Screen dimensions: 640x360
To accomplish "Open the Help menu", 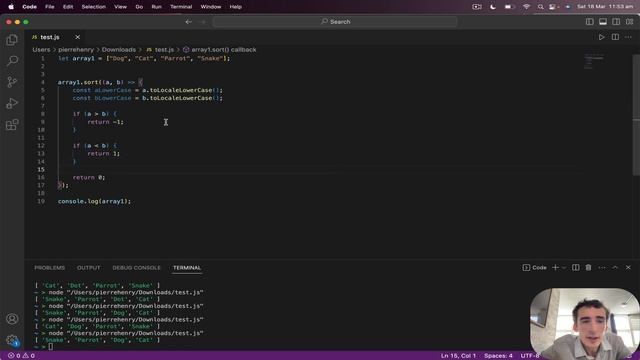I will click(x=236, y=7).
